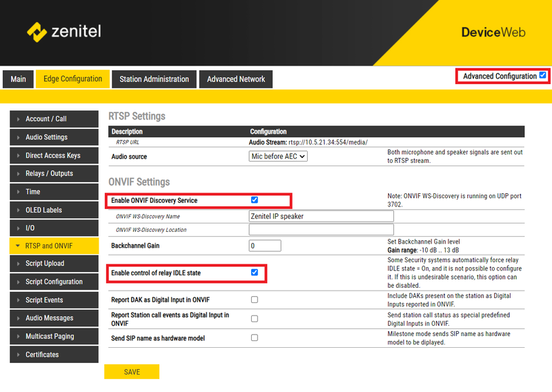Check Send SIP name as hardware model
Viewport: 552px width, 392px height.
255,337
